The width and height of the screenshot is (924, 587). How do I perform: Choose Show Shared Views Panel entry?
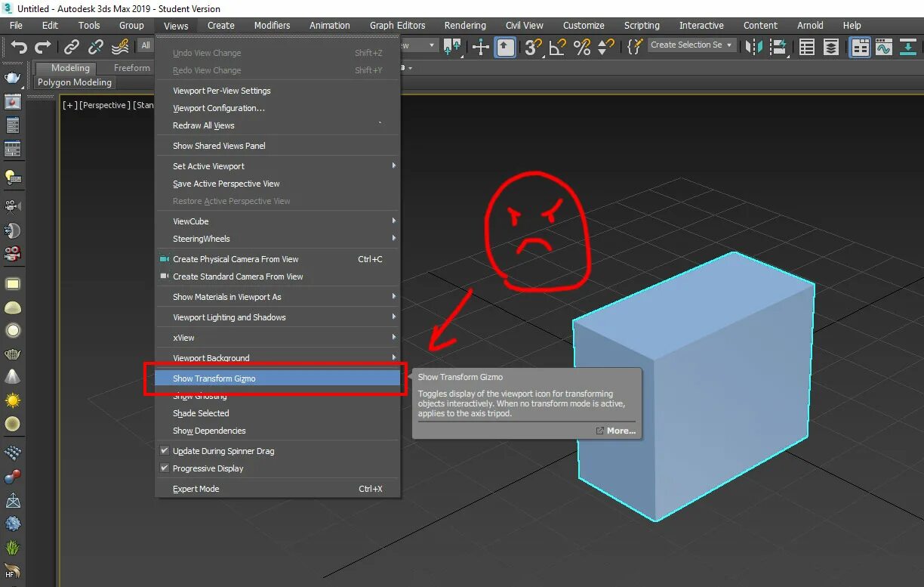(277, 146)
